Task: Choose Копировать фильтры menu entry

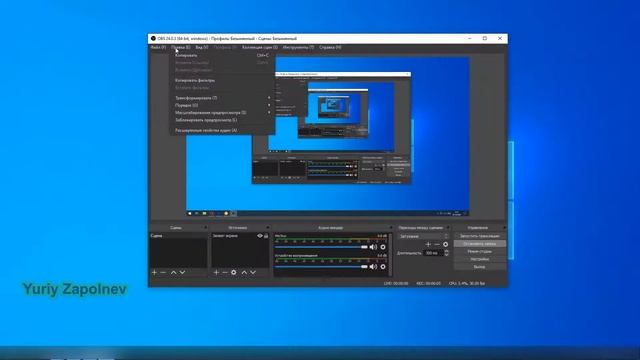Action: [x=222, y=80]
